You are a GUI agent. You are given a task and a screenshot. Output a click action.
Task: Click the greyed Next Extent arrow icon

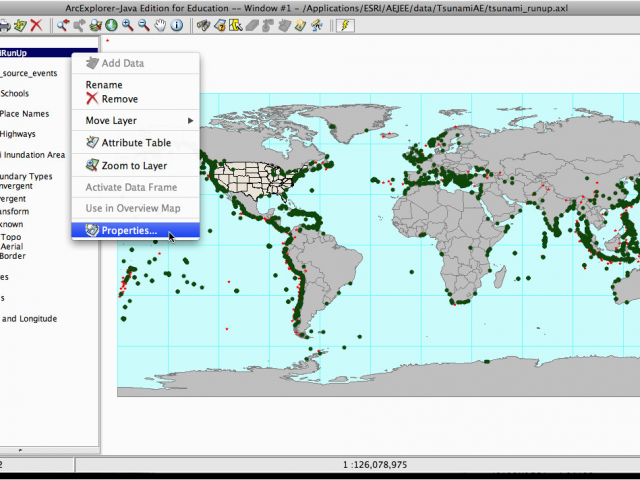(79, 25)
